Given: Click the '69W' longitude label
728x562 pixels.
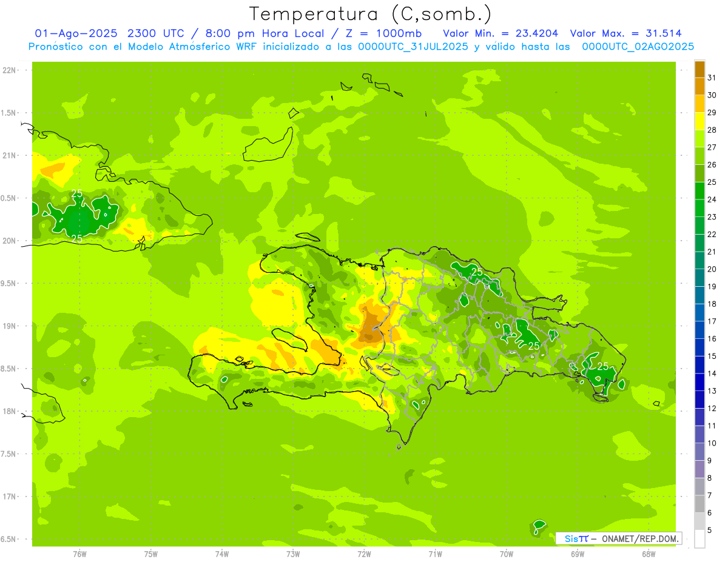Looking at the screenshot, I should 578,554.
